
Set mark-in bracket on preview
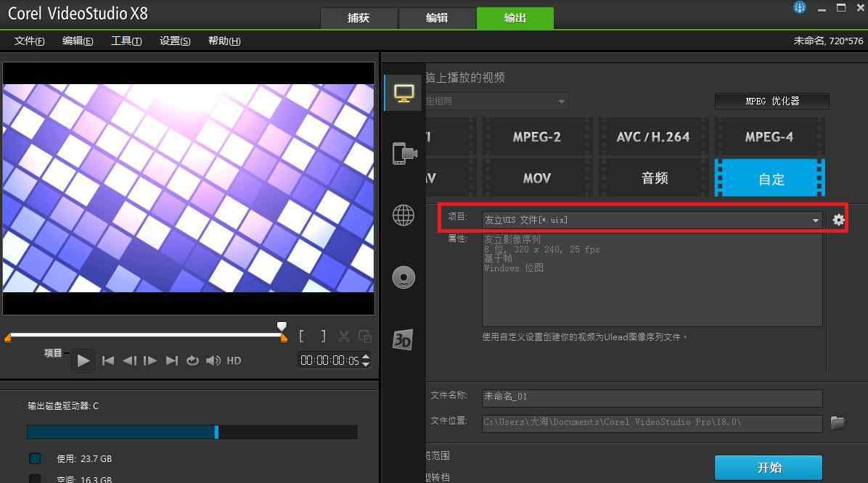(x=302, y=336)
